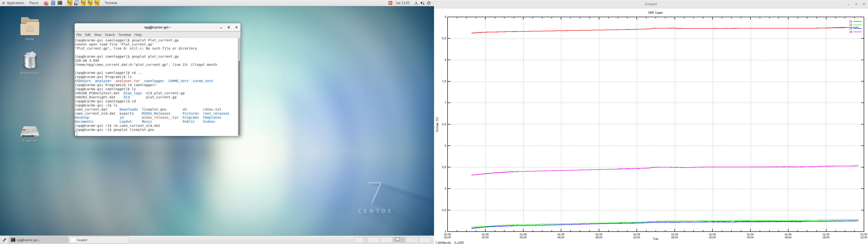868x244 pixels.
Task: Click the network status tray icon
Action: [x=416, y=3]
